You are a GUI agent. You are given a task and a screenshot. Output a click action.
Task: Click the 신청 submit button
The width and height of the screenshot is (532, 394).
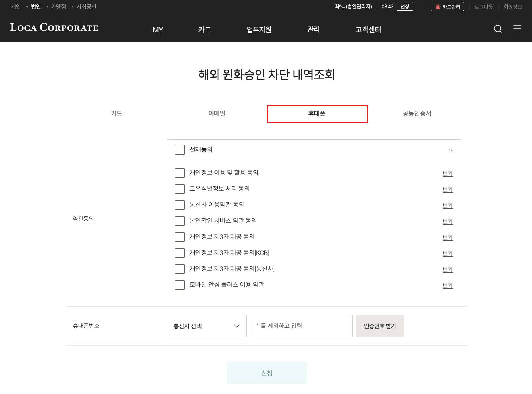pos(267,373)
